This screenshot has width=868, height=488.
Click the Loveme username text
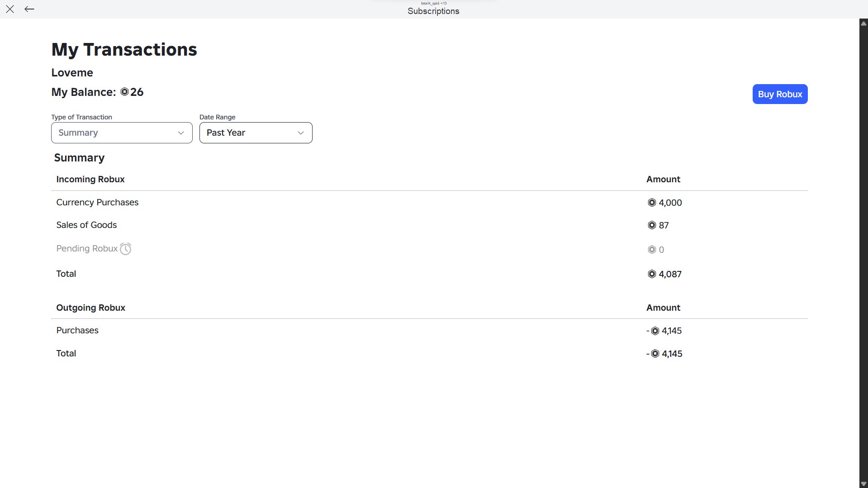(72, 72)
